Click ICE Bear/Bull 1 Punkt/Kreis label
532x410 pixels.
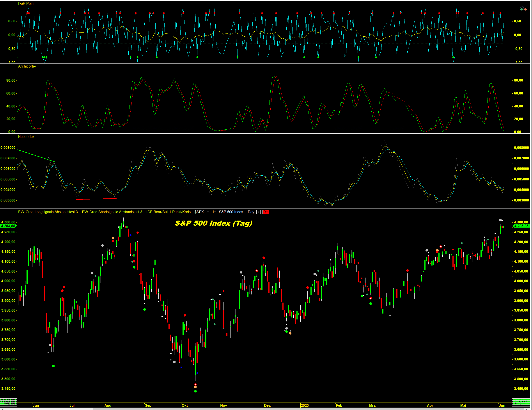168,212
